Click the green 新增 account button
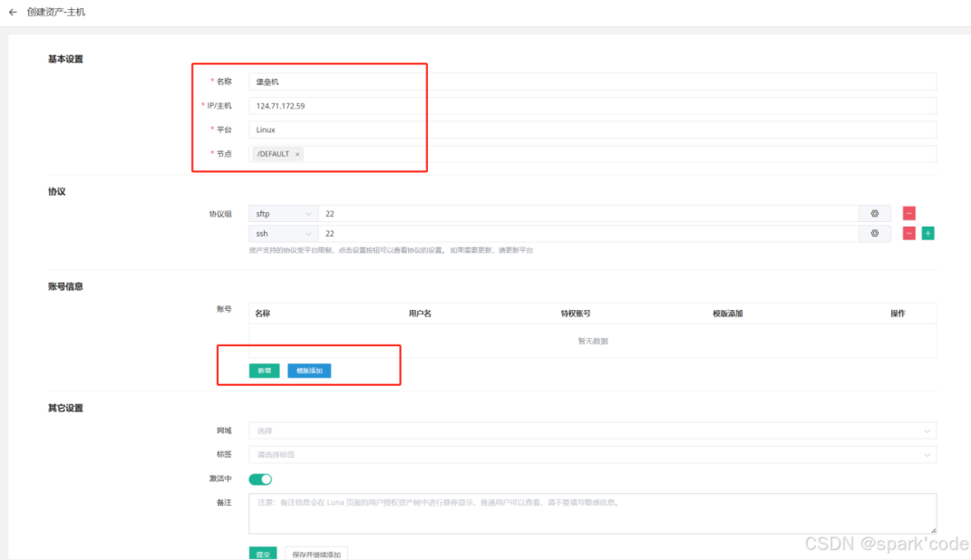971x560 pixels. click(265, 371)
